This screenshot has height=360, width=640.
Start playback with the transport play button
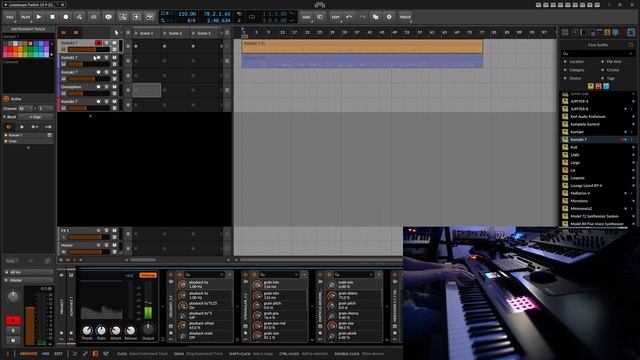39,17
